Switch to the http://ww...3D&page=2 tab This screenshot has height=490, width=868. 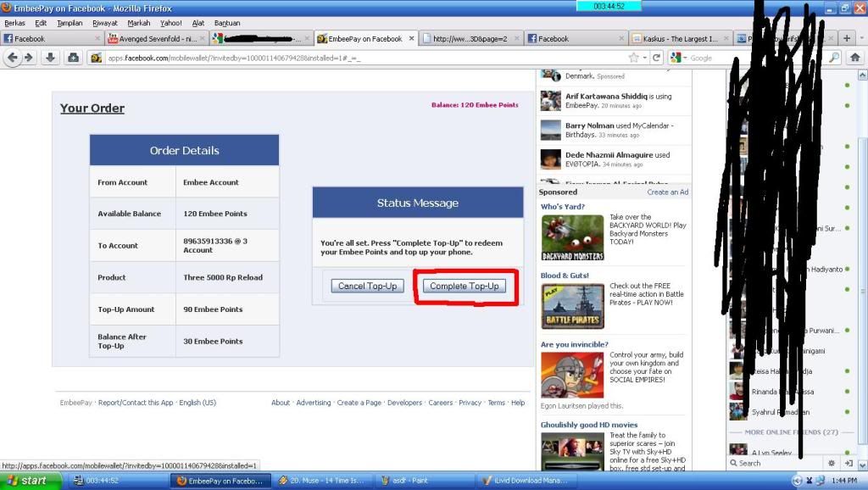[x=470, y=38]
